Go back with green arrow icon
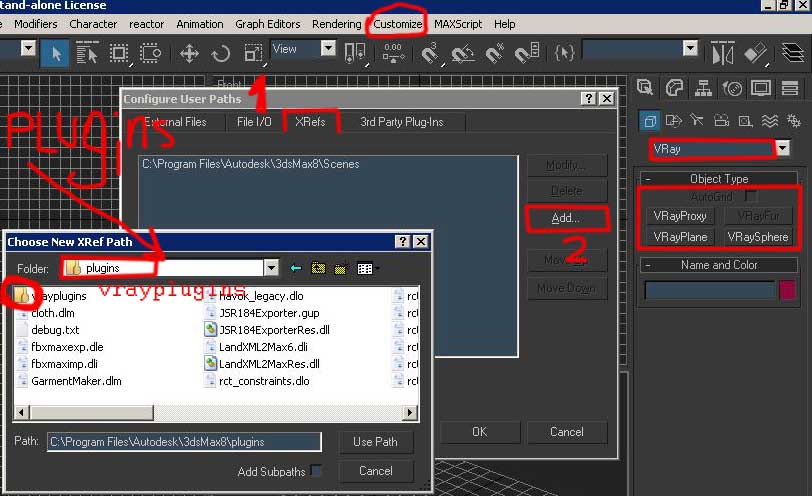Viewport: 812px width, 496px height. [x=296, y=268]
